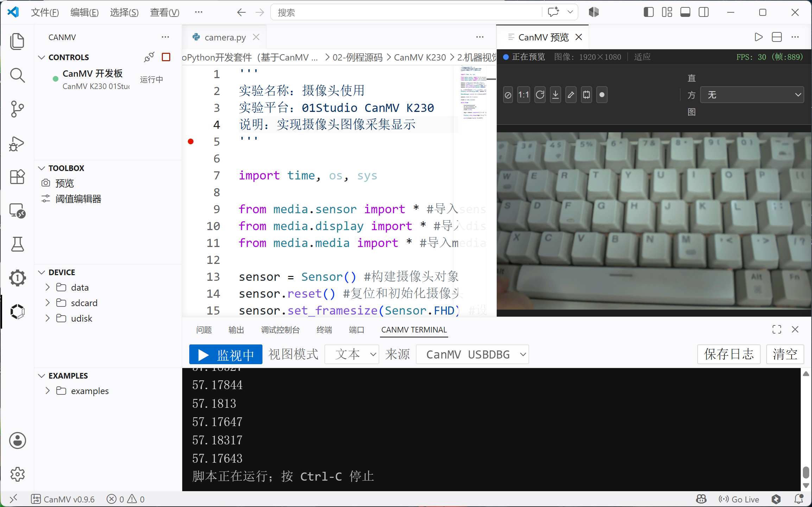The height and width of the screenshot is (507, 812).
Task: Switch to the 终端 panel tab
Action: (324, 330)
